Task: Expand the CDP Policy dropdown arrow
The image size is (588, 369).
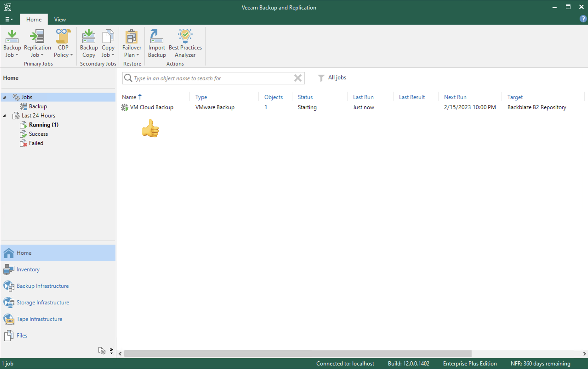Action: tap(71, 55)
